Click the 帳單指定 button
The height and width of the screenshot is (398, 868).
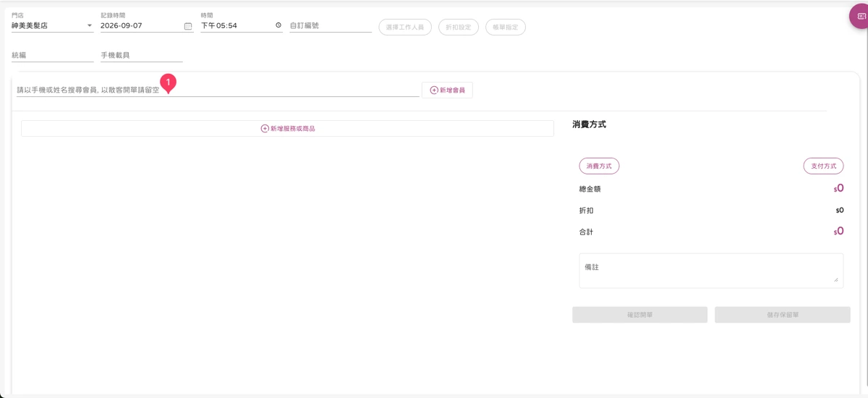pyautogui.click(x=506, y=27)
